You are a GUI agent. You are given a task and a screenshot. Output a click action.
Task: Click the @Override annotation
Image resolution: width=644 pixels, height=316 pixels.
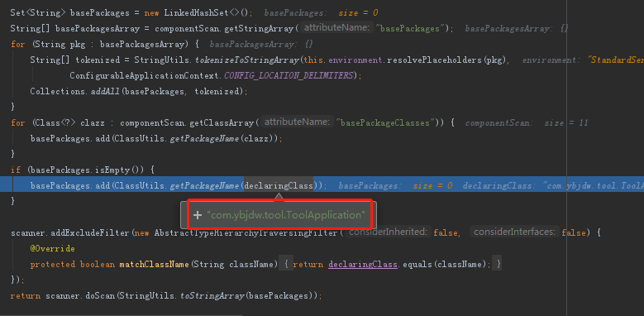[x=53, y=249]
